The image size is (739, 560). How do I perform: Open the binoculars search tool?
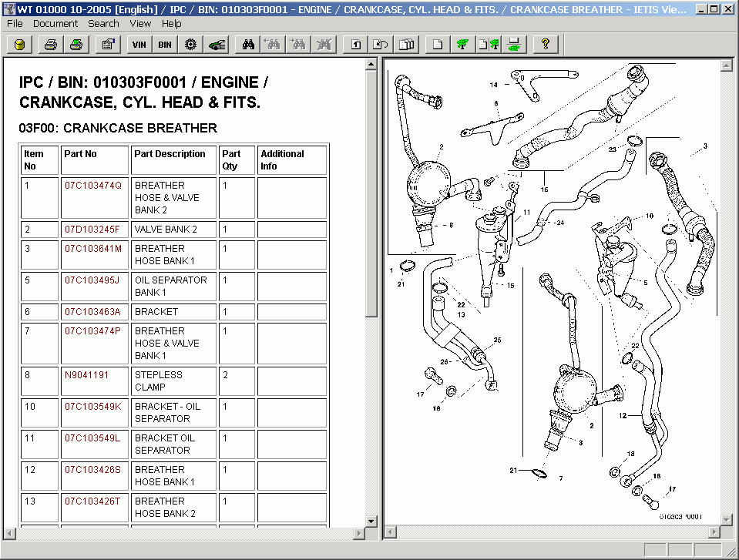point(247,44)
